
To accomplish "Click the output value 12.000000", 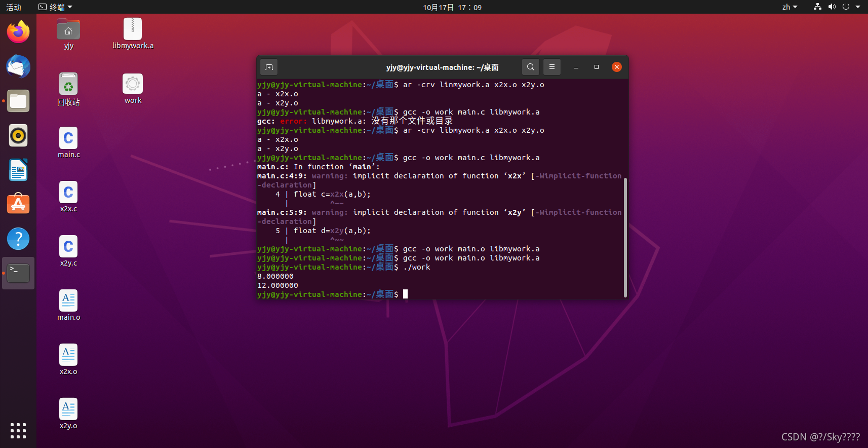I will 278,285.
